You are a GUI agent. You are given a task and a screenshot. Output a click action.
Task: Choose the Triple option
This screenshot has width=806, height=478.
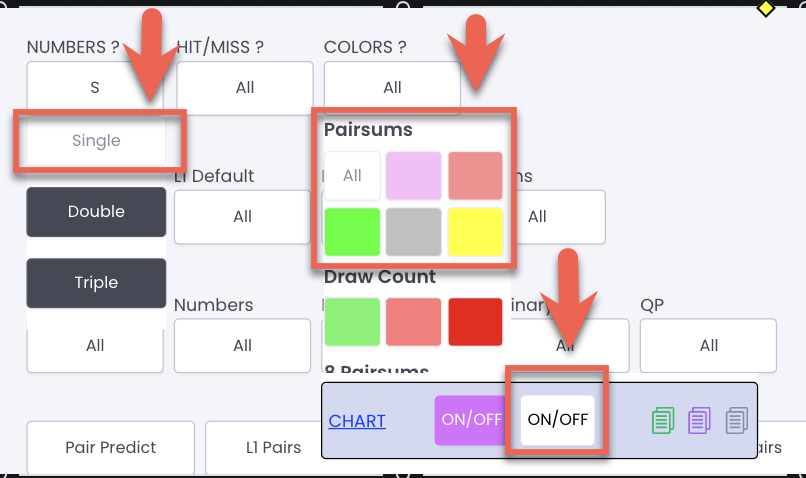[x=96, y=283]
